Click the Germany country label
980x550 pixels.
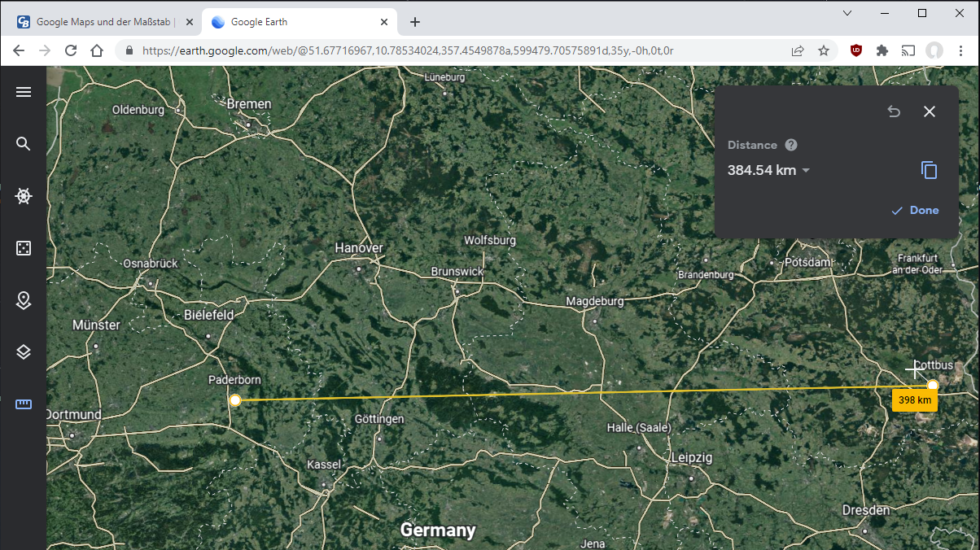(x=438, y=530)
